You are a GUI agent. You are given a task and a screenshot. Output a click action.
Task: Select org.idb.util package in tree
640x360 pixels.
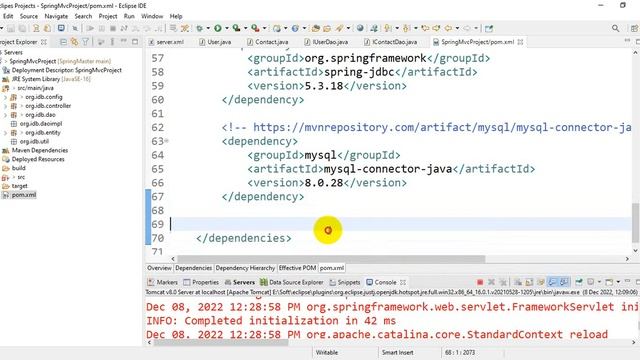pyautogui.click(x=34, y=142)
